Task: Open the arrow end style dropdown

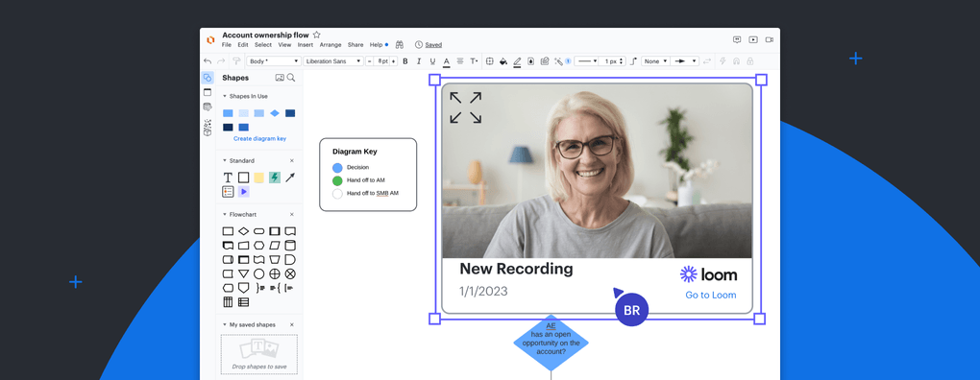Action: 685,61
